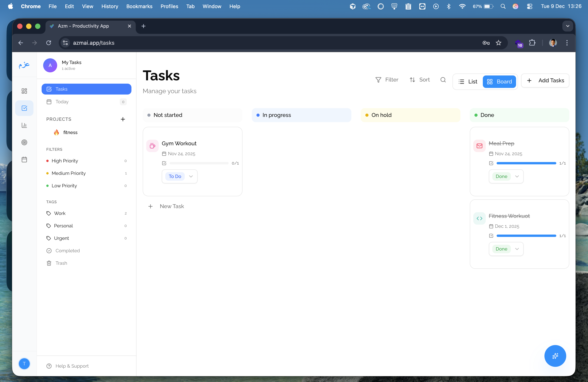Click the Add Tasks button
The height and width of the screenshot is (382, 588).
545,81
